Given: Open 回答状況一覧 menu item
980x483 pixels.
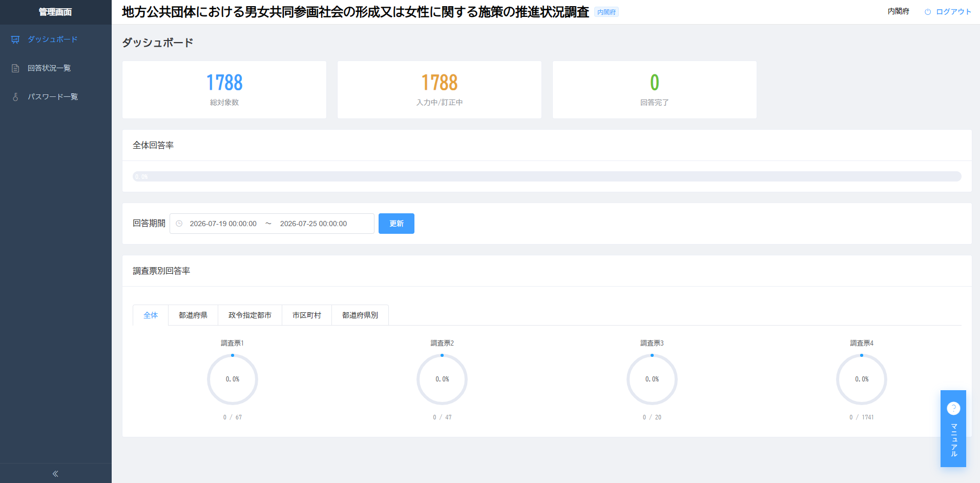Looking at the screenshot, I should tap(56, 68).
